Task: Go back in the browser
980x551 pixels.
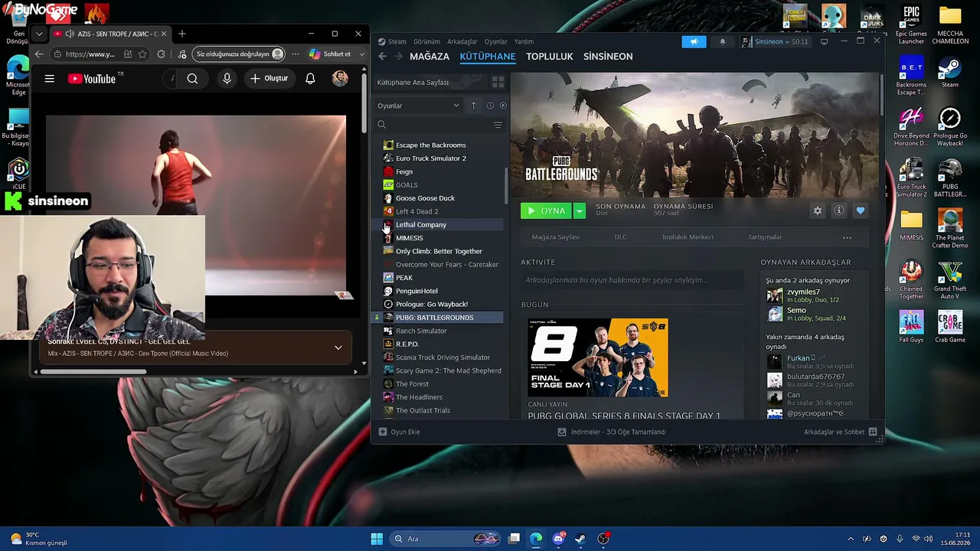Action: tap(39, 54)
